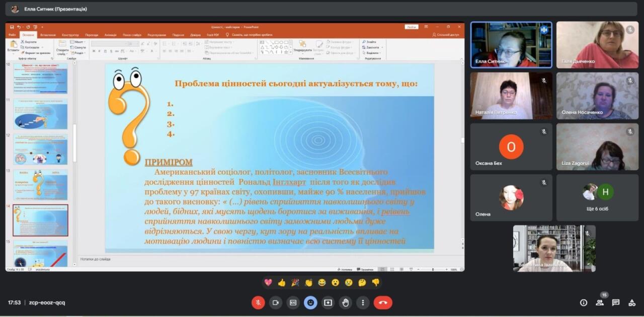The image size is (644, 317).
Task: Click the Увійти sign-in button
Action: tap(412, 27)
